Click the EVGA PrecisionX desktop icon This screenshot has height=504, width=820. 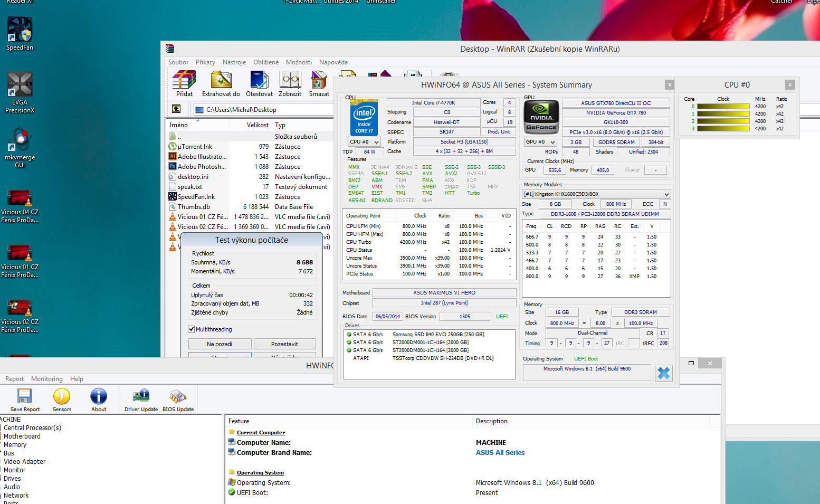20,92
